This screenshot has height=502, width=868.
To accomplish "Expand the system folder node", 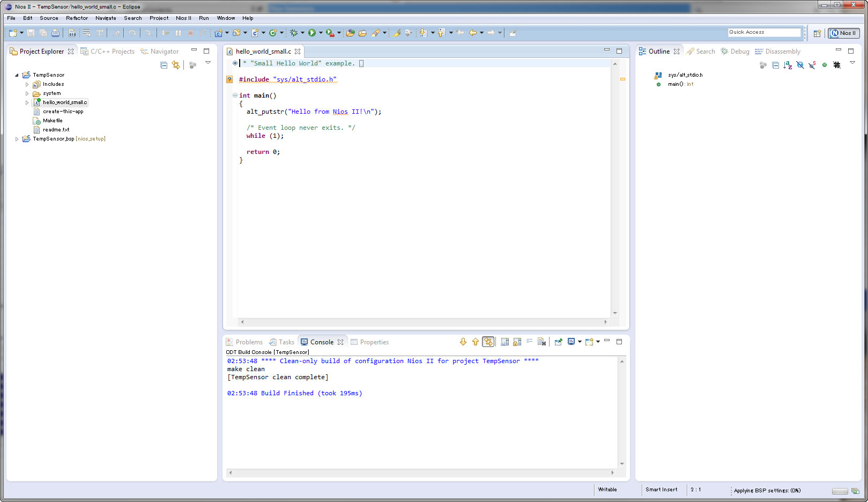I will click(x=27, y=93).
